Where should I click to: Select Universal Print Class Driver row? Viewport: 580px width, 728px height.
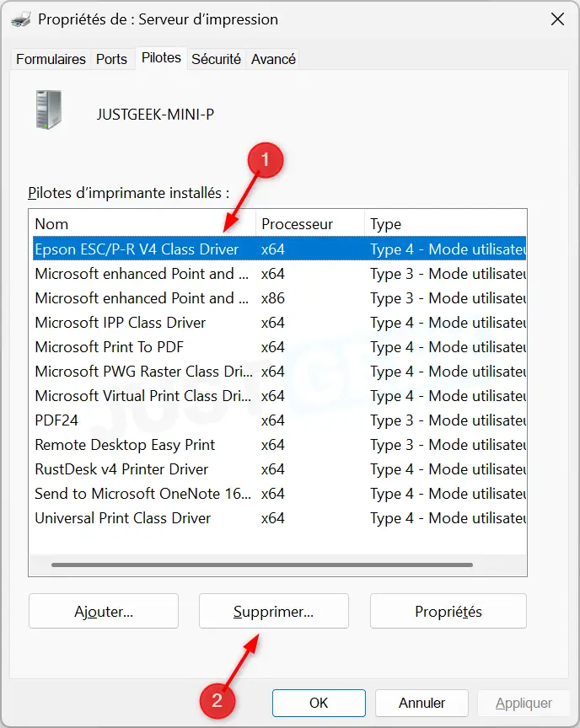[279, 518]
